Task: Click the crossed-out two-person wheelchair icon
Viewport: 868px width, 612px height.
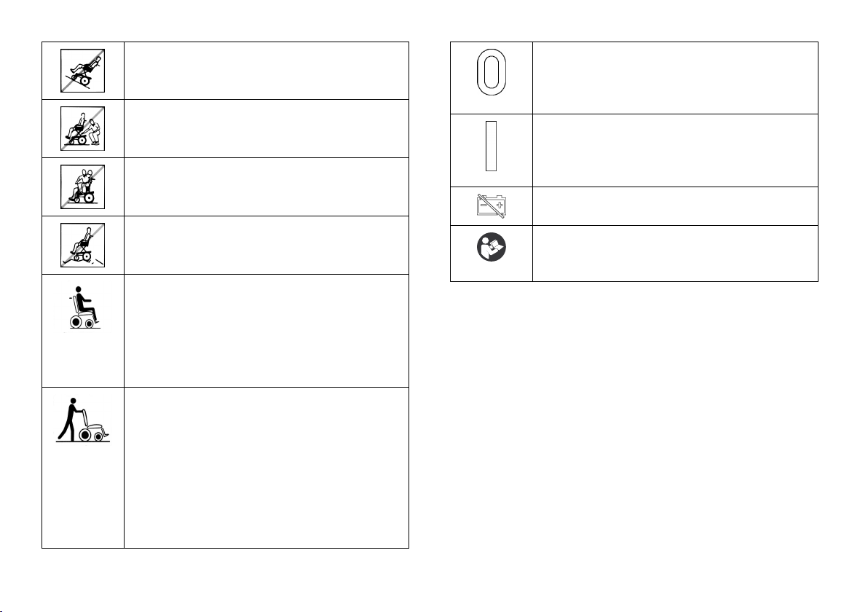Action: 82,187
